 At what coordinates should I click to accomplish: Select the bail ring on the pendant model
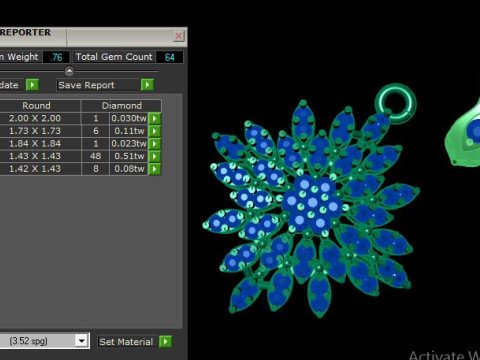coord(396,103)
